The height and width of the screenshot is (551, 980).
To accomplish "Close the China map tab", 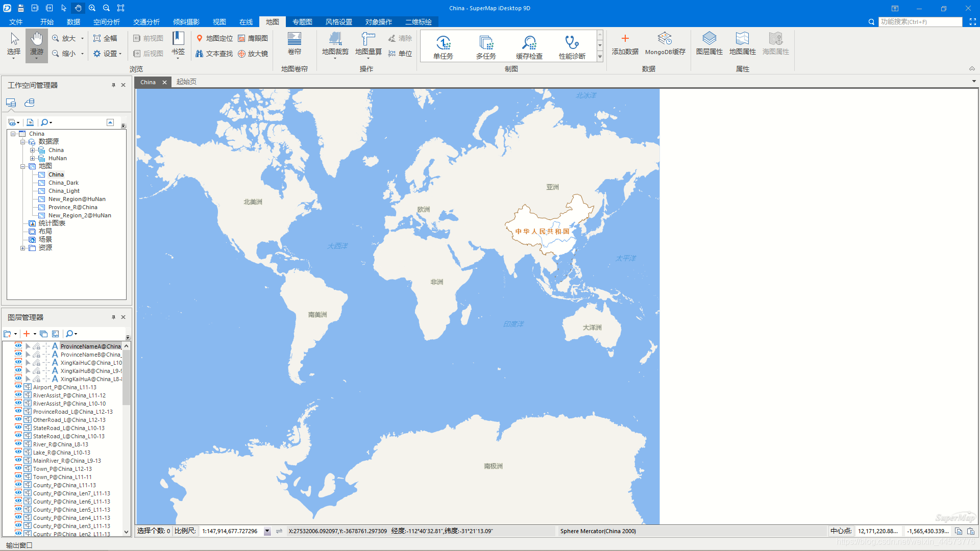I will coord(164,82).
